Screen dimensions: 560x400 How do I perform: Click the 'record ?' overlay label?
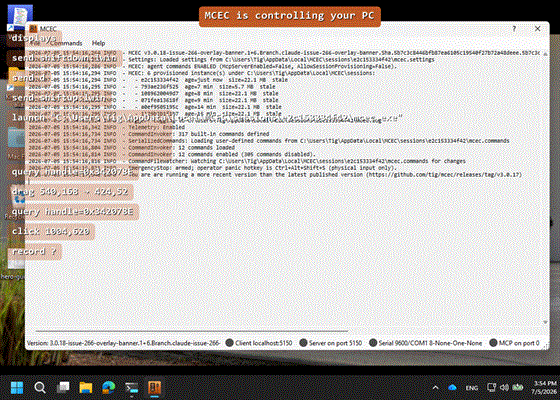coord(34,251)
